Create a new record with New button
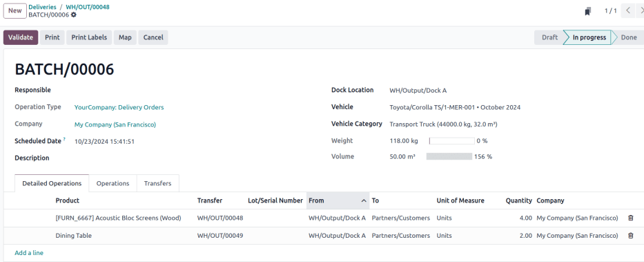The height and width of the screenshot is (262, 644). click(14, 10)
